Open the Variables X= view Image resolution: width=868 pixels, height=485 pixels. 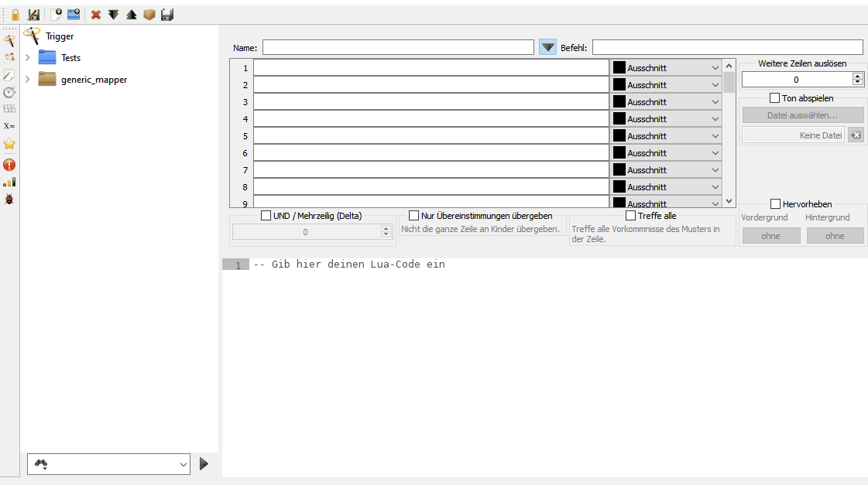pyautogui.click(x=9, y=126)
